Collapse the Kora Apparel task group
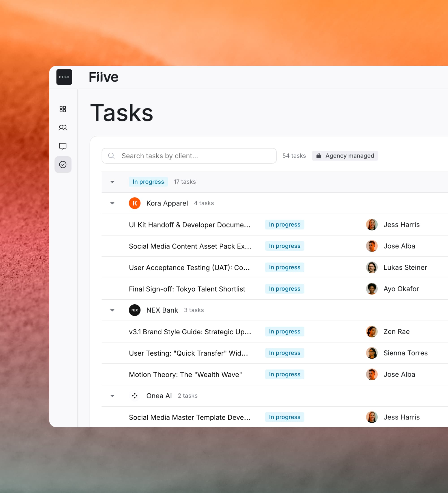Viewport: 448px width, 493px height. 112,203
